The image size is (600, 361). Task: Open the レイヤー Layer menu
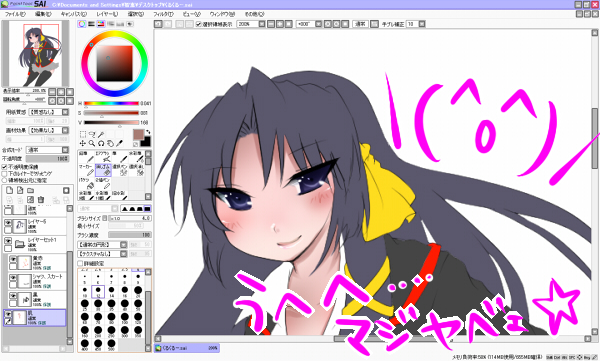click(107, 14)
